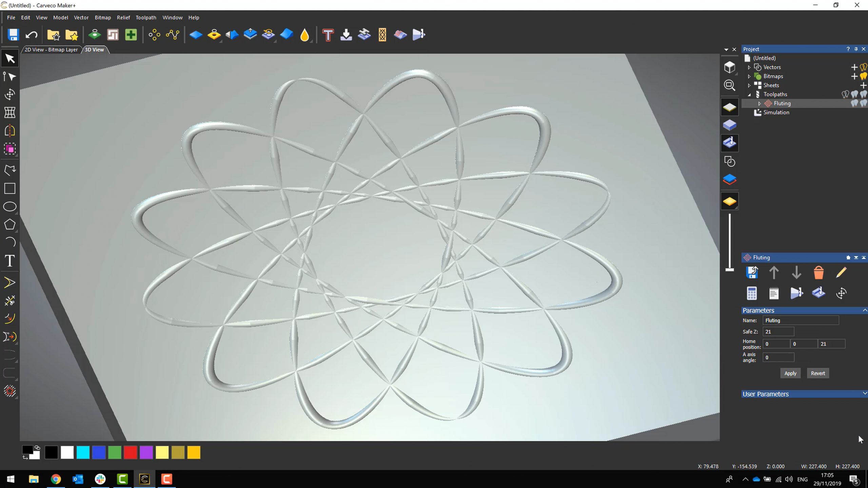Collapse the Parameters section chevron
The width and height of the screenshot is (868, 488).
pos(864,310)
